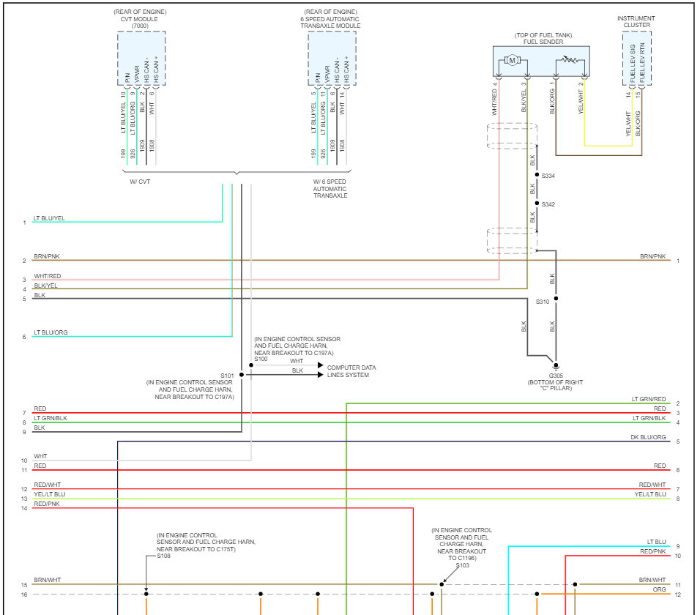Click the horizontal LT BLU/ORG label at pin 6
The height and width of the screenshot is (615, 700).
coord(51,332)
